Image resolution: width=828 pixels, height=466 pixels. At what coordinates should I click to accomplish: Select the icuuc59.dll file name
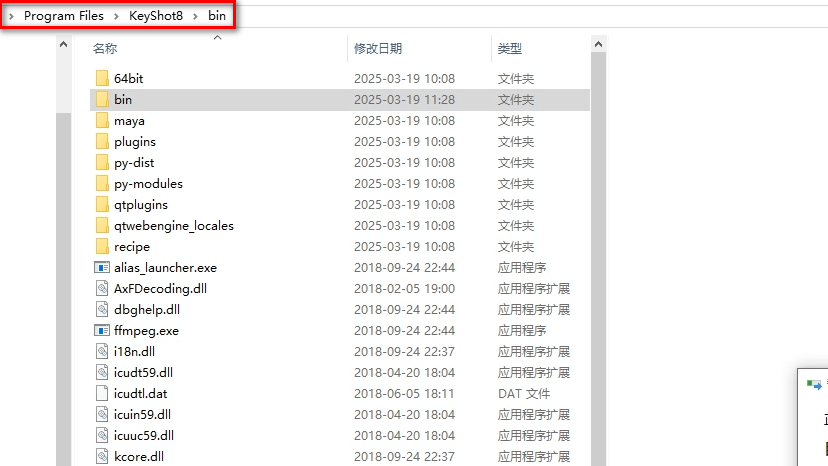(x=144, y=435)
